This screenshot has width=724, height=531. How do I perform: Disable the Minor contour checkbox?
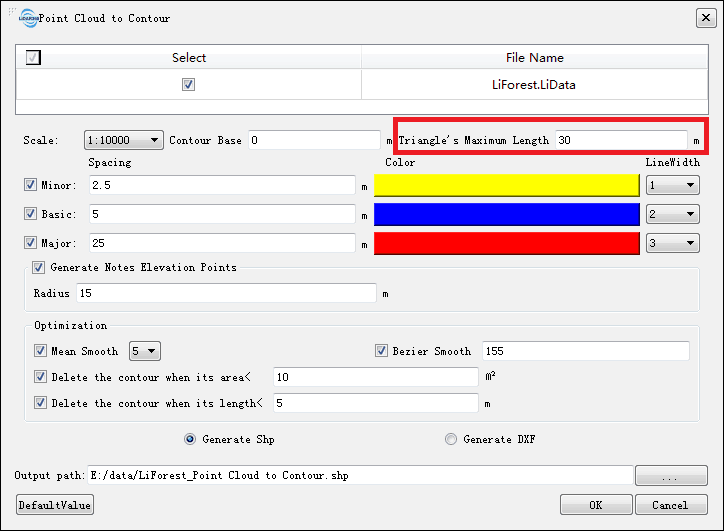point(30,185)
